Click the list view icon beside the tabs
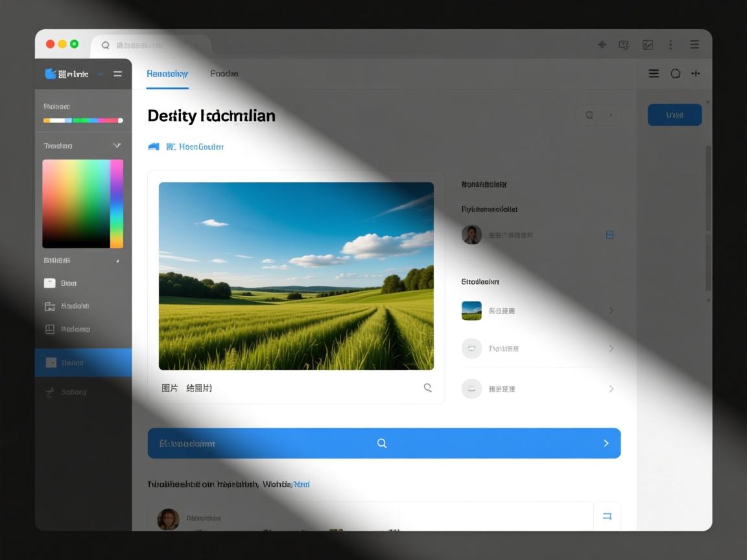This screenshot has height=560, width=747. tap(654, 74)
